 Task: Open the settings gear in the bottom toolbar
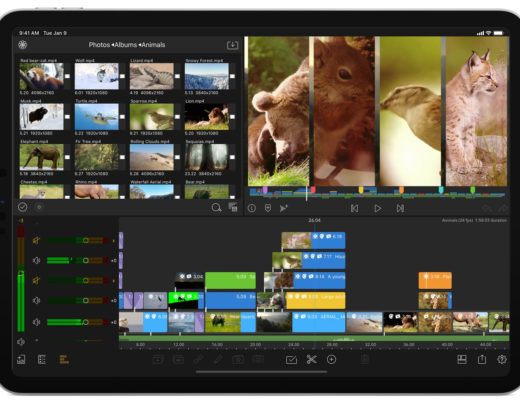(x=502, y=359)
